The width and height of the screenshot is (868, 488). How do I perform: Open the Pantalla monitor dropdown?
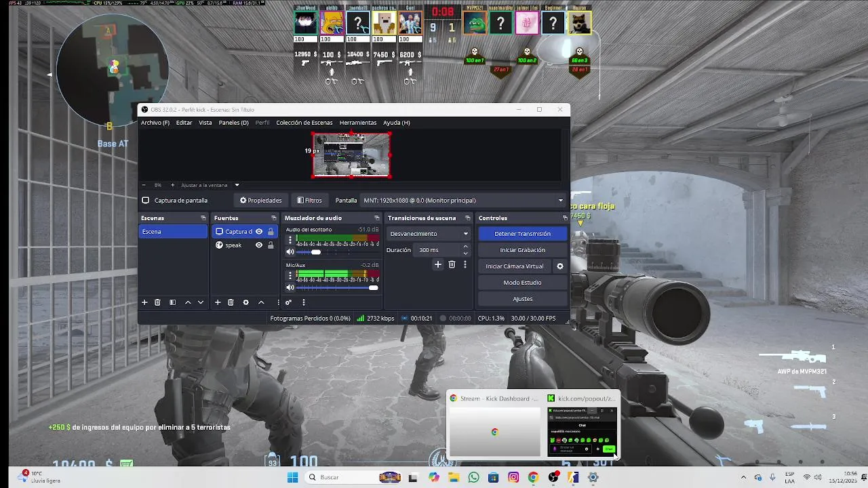pyautogui.click(x=463, y=201)
